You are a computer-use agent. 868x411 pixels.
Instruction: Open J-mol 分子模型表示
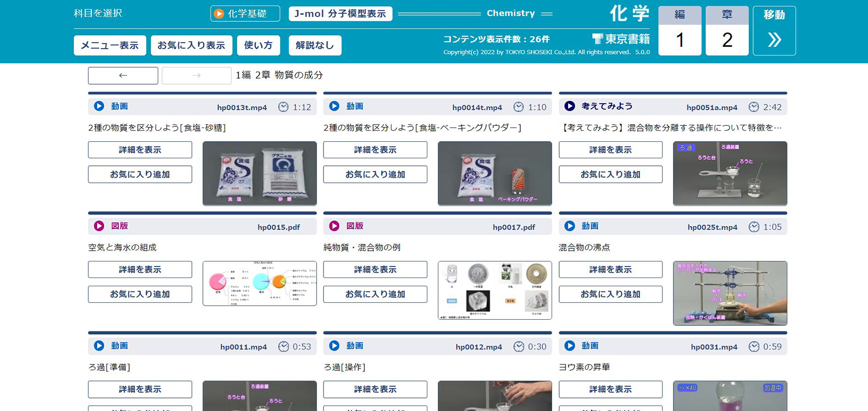pyautogui.click(x=340, y=14)
